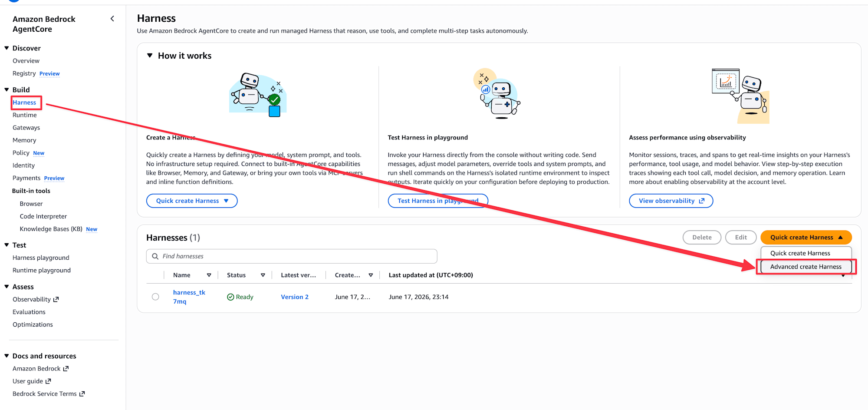Choose Advanced create Harness menu option
Image resolution: width=868 pixels, height=410 pixels.
[806, 267]
